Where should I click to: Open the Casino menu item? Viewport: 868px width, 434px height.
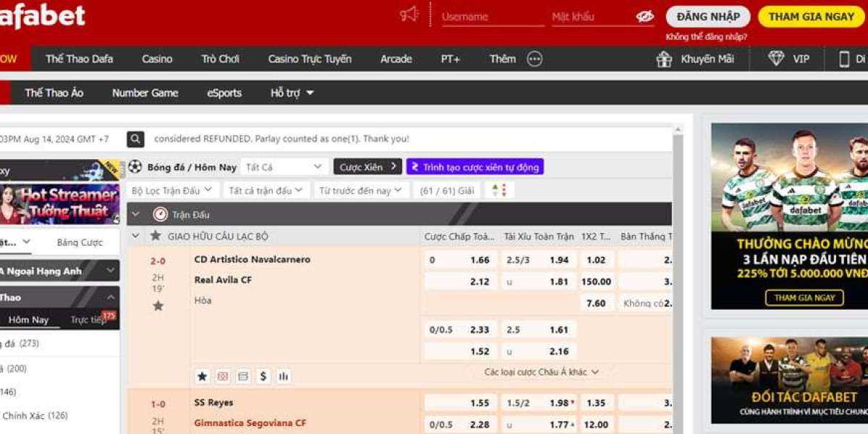tap(157, 59)
